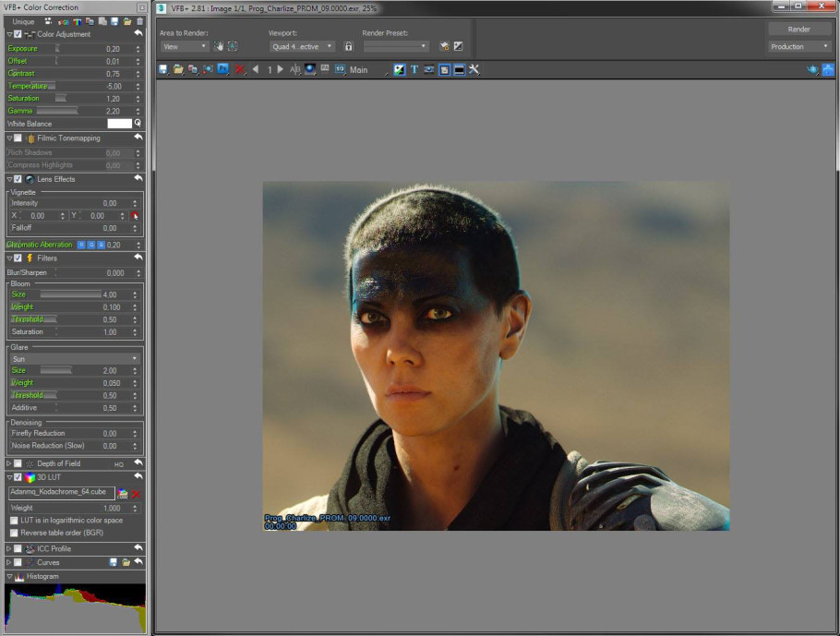The height and width of the screenshot is (636, 840).
Task: Click the Unique button in Color Correction panel
Action: tap(23, 21)
